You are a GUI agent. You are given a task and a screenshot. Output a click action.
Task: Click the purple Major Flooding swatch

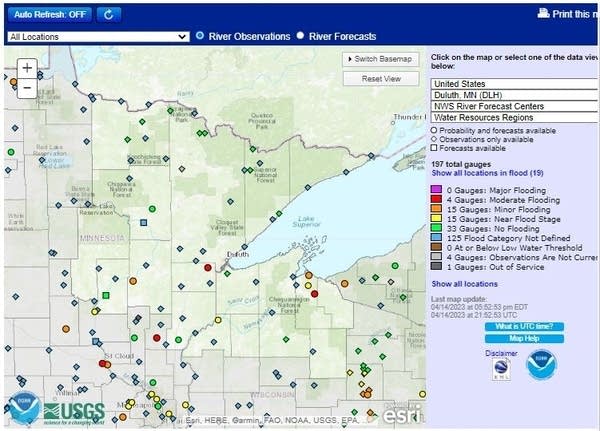[x=436, y=189]
